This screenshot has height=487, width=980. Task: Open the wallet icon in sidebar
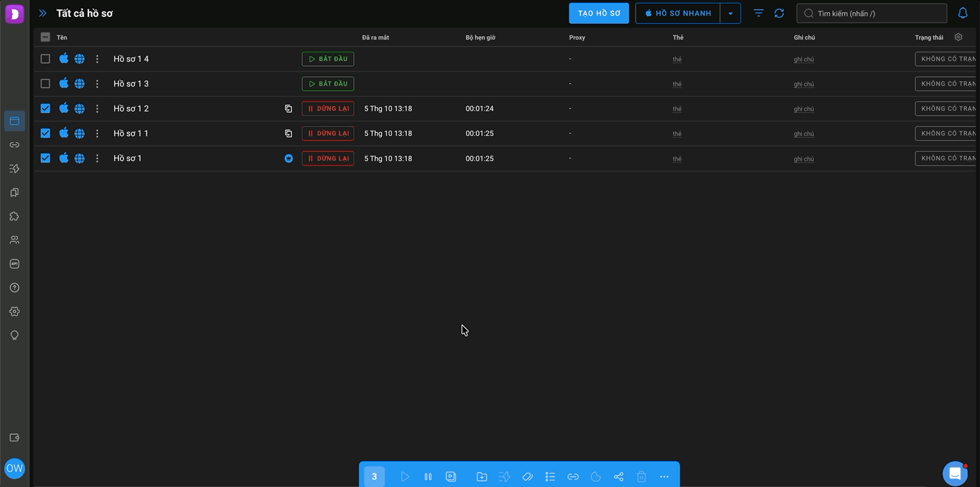[14, 438]
